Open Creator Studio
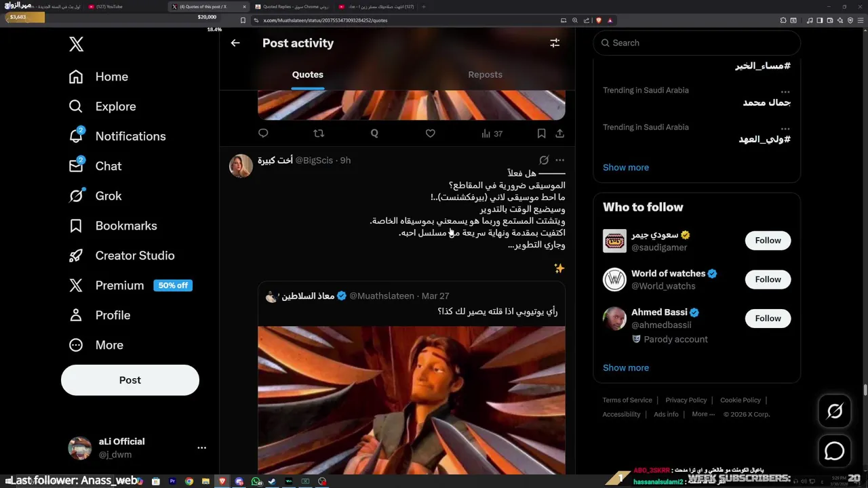Screen dimensions: 868x488 coord(122,256)
